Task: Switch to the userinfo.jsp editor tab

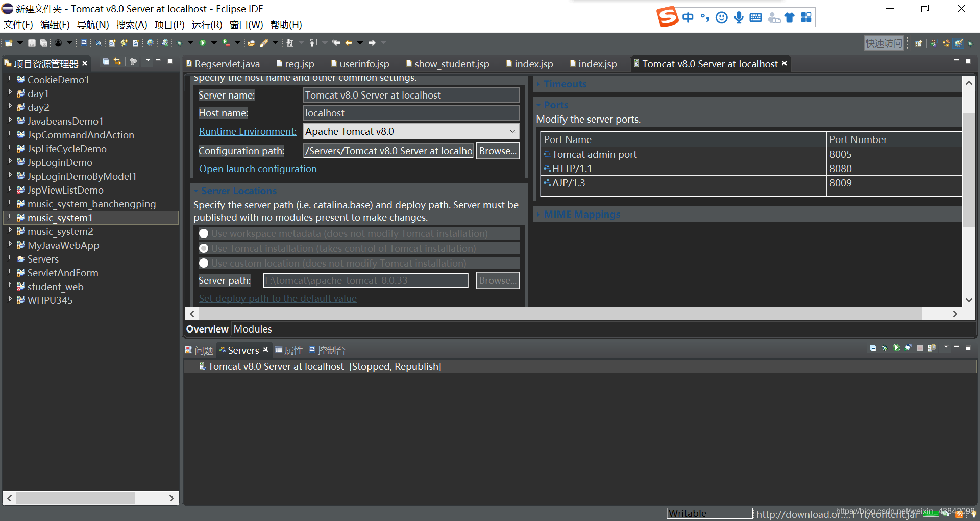Action: 360,64
